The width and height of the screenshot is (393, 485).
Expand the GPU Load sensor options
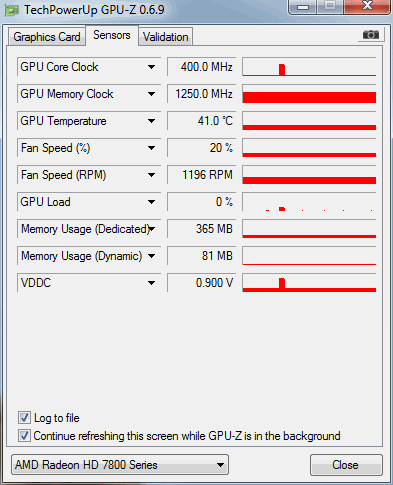pyautogui.click(x=151, y=202)
